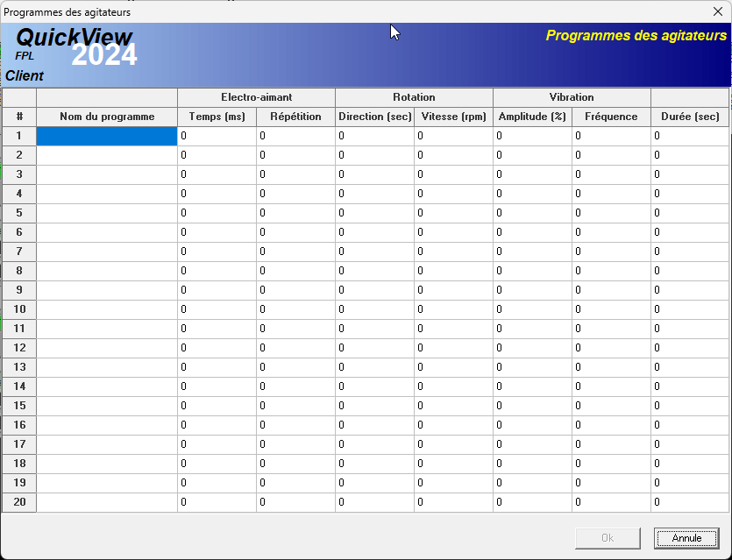Select Fréquence cell in row 11
Viewport: 732px width, 560px height.
611,329
